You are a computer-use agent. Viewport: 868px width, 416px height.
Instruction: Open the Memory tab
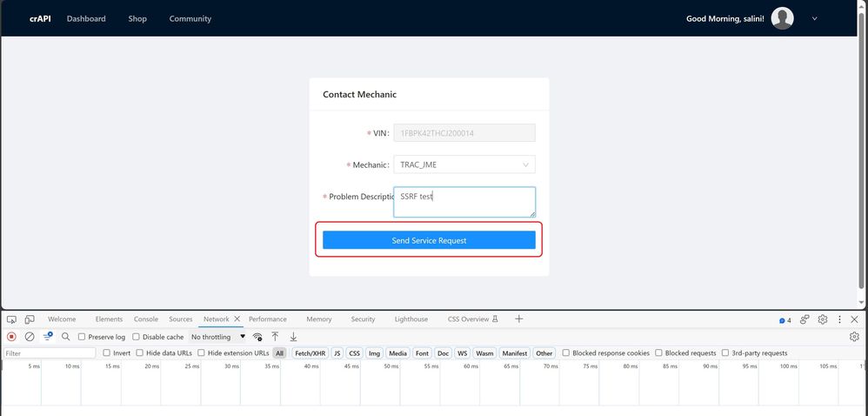click(319, 319)
